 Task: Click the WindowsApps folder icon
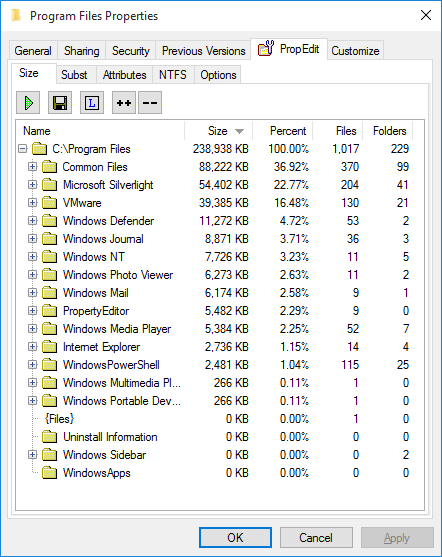tap(49, 473)
